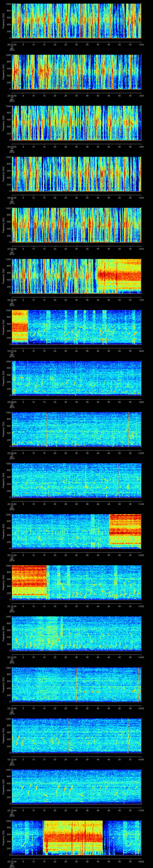The height and width of the screenshot is (868, 153).
Task: Click the 22:10:00 start time label
Action: pos(12,504)
